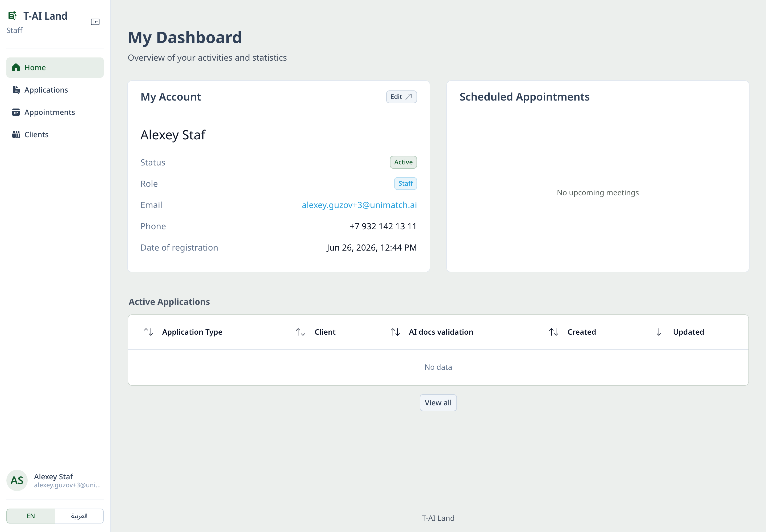Click the arrow icon in Edit button
766x532 pixels.
[409, 97]
